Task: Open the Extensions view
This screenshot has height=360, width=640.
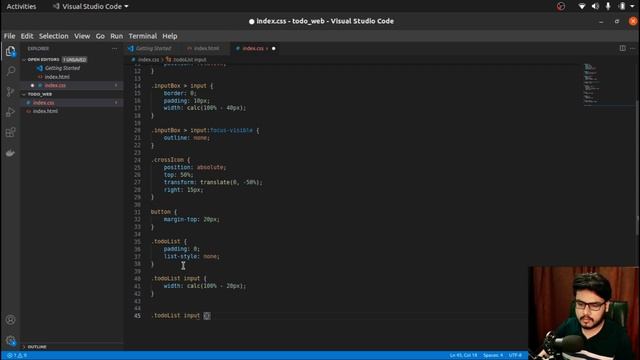Action: click(x=11, y=132)
